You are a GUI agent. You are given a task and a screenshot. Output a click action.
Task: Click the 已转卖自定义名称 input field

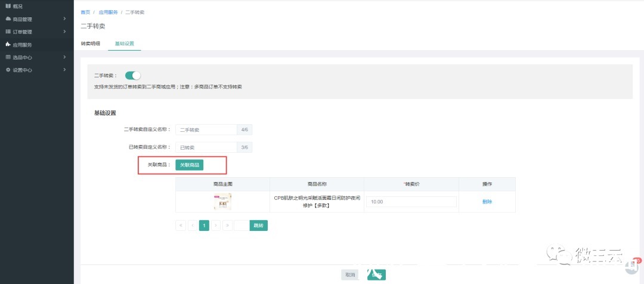click(206, 147)
